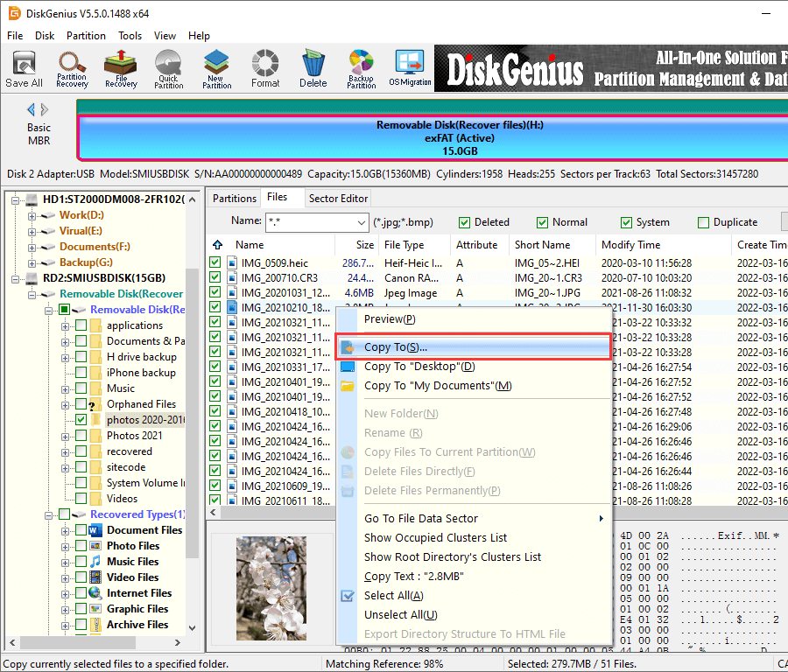Image resolution: width=788 pixels, height=672 pixels.
Task: Click the Backup Partition icon
Action: click(361, 69)
